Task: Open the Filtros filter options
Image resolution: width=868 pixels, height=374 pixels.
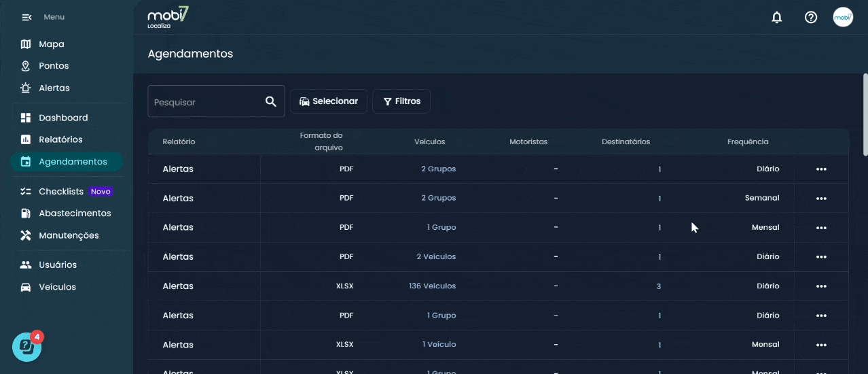Action: (401, 101)
